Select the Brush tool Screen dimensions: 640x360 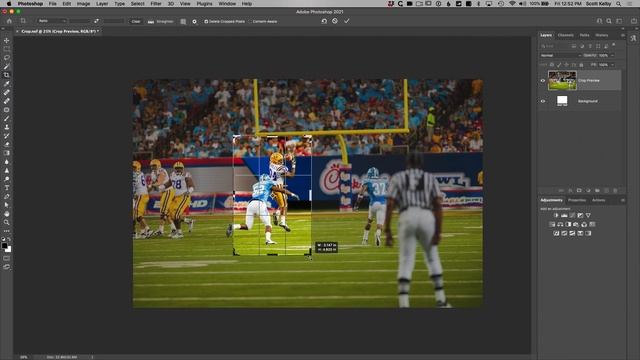(x=7, y=118)
